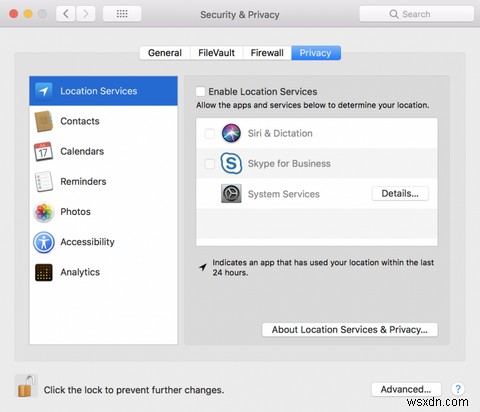
Task: Open the Advanced settings button
Action: 406,389
